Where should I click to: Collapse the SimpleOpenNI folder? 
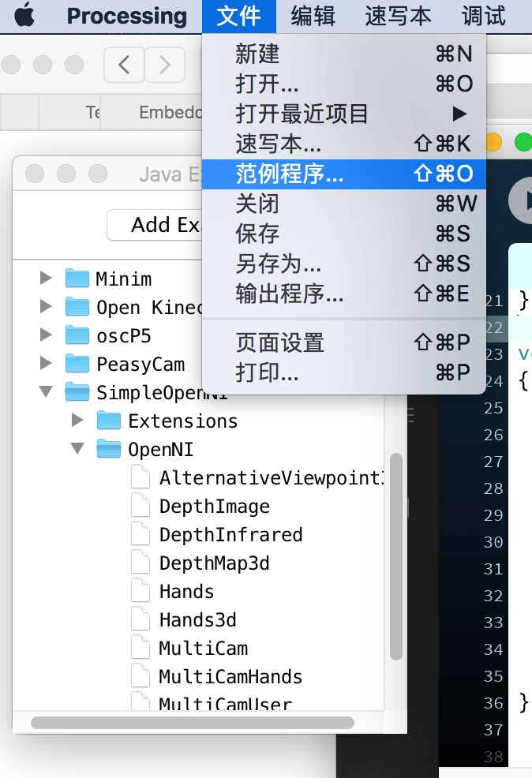46,392
